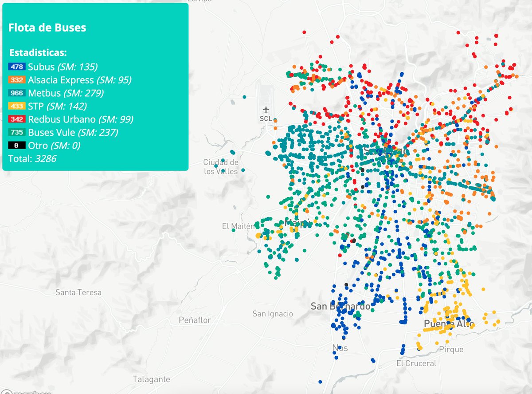Click the Peñaflor map label
Viewport: 532px width, 394px height.
(x=195, y=320)
